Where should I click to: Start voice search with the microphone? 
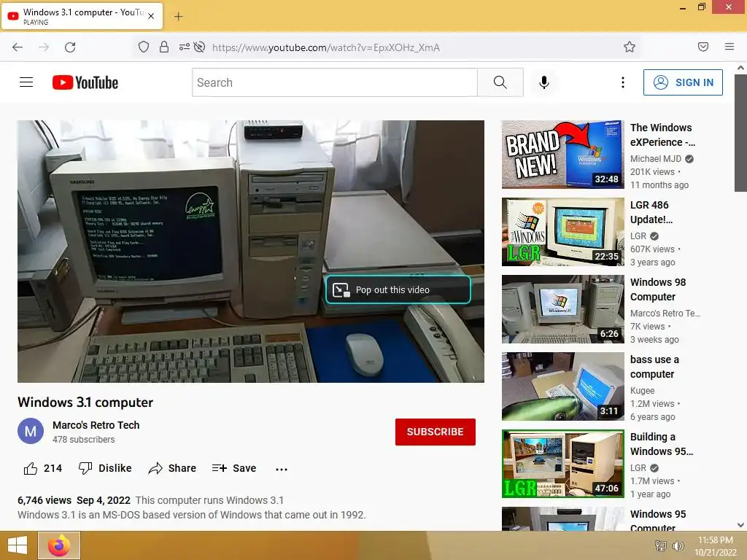544,82
